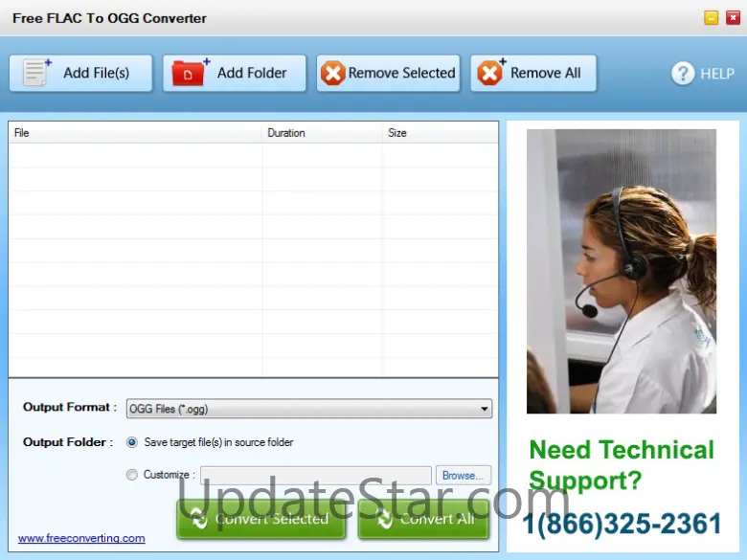
Task: Click the HELP question mark icon
Action: coord(683,74)
